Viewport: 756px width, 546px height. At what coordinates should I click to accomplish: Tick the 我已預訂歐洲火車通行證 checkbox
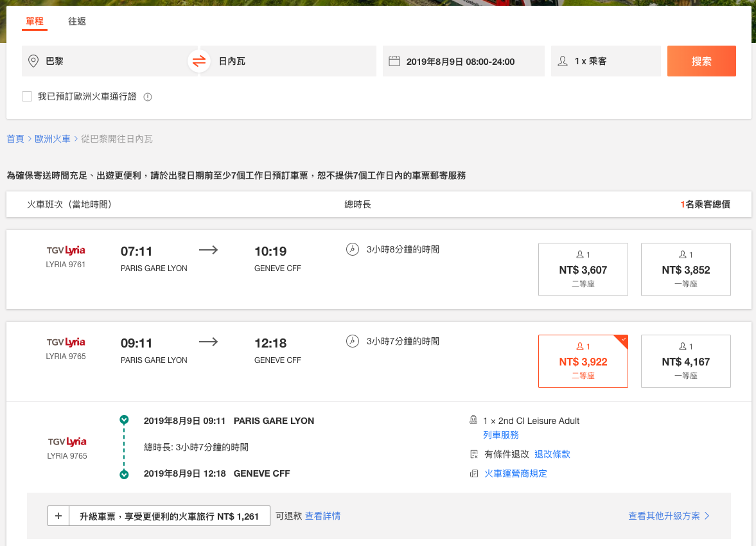[x=27, y=96]
